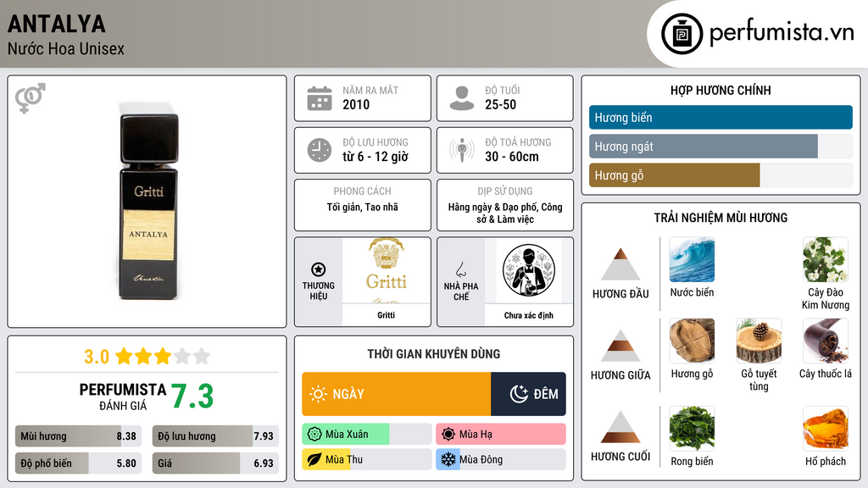
Task: Click the Gritti brand name caption
Action: [387, 315]
